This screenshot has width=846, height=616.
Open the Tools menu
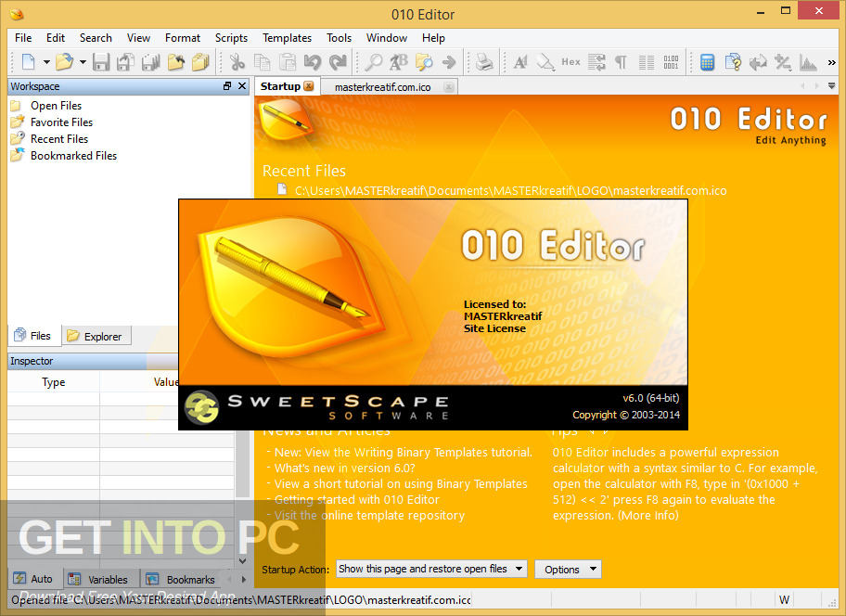[339, 38]
